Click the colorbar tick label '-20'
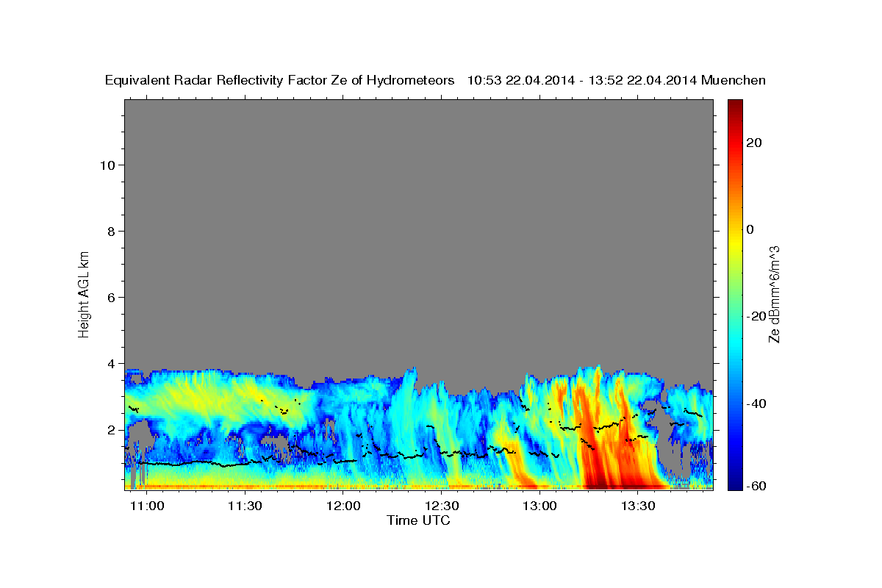The height and width of the screenshot is (588, 882). pos(756,316)
